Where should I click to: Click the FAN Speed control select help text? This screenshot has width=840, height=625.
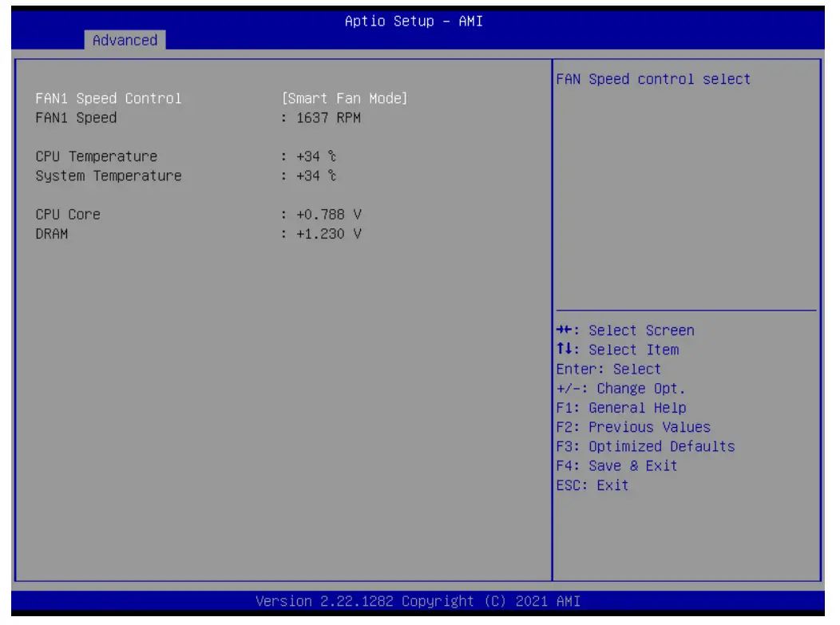point(653,79)
